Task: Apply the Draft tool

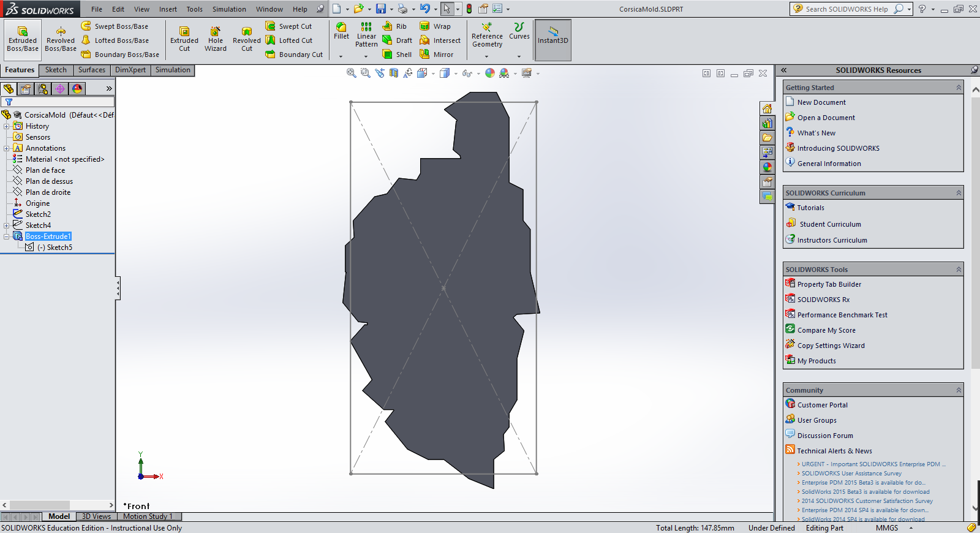Action: [397, 40]
